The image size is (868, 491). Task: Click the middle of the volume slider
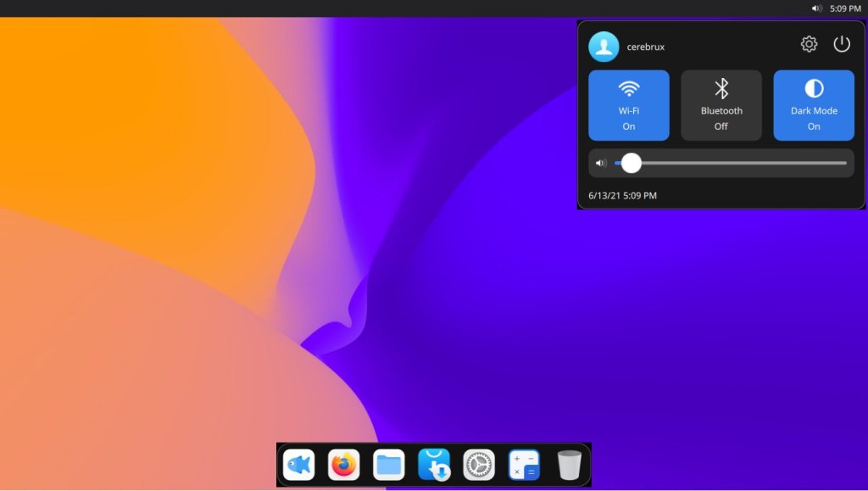point(731,163)
